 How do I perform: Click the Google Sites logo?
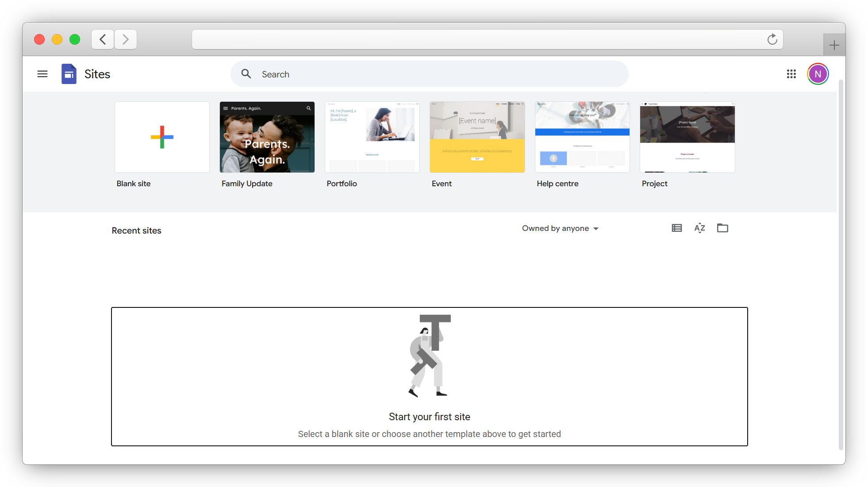click(69, 73)
